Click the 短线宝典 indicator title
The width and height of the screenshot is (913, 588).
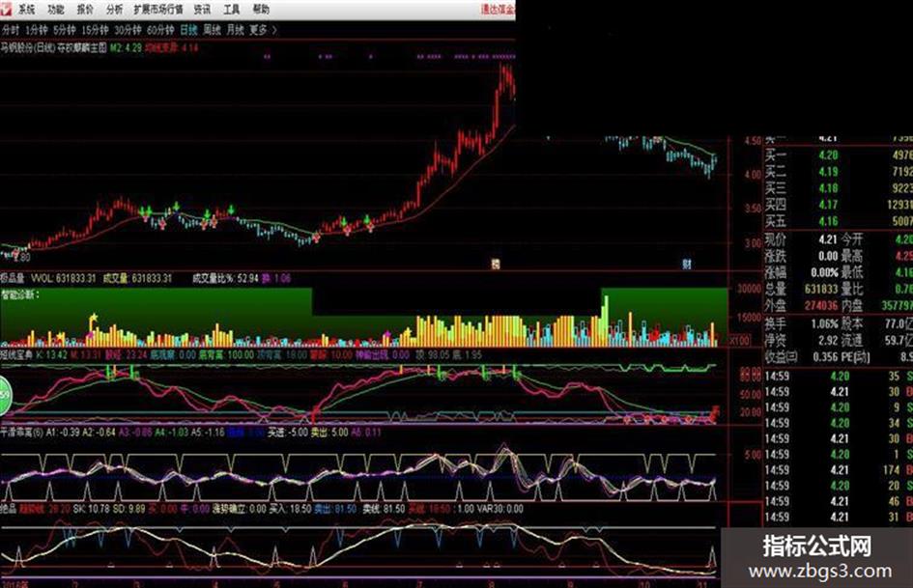16,354
